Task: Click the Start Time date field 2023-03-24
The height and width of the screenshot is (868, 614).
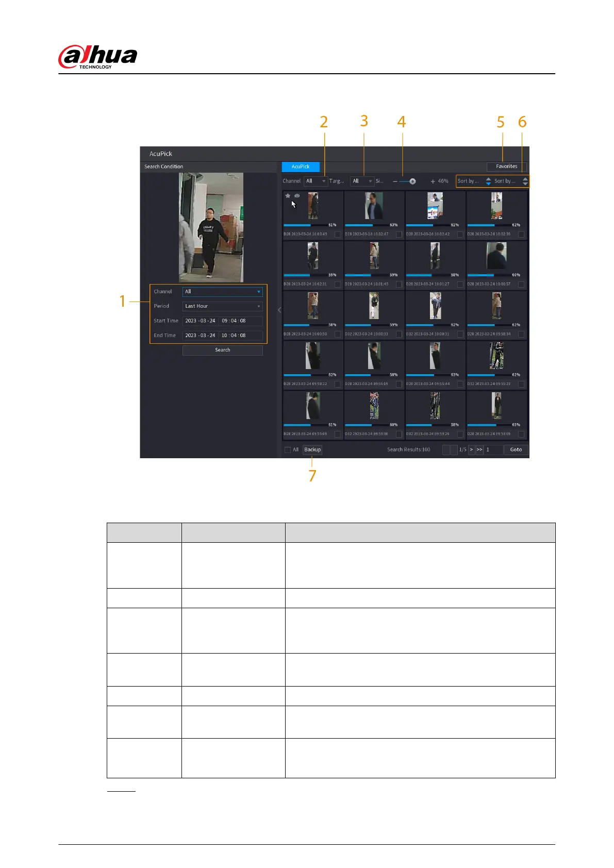Action: tap(200, 321)
